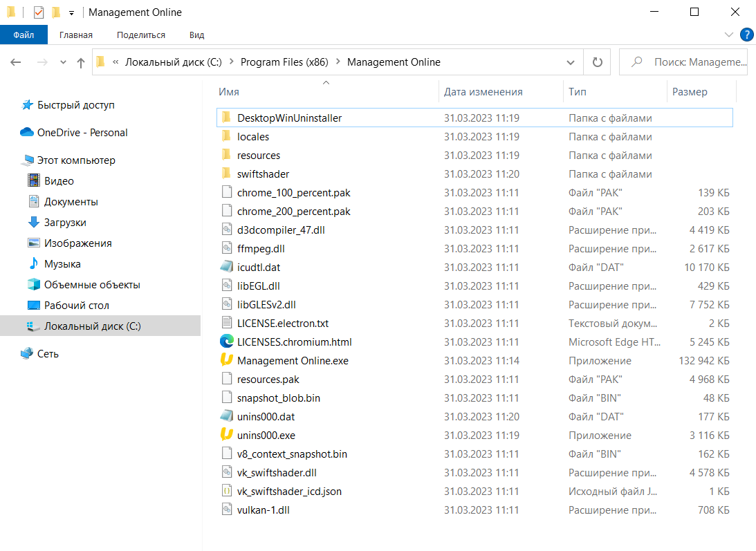This screenshot has height=551, width=756.
Task: Refresh the current folder view
Action: point(598,62)
